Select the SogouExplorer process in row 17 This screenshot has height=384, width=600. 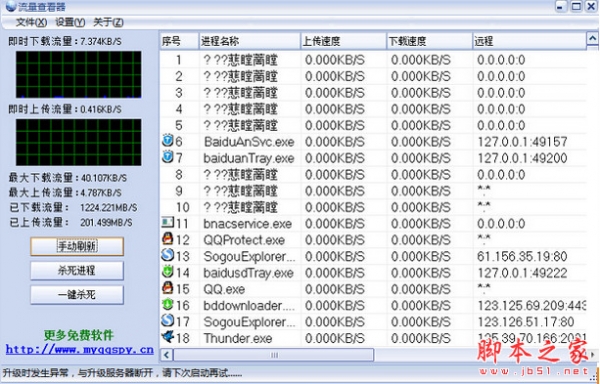[x=249, y=322]
